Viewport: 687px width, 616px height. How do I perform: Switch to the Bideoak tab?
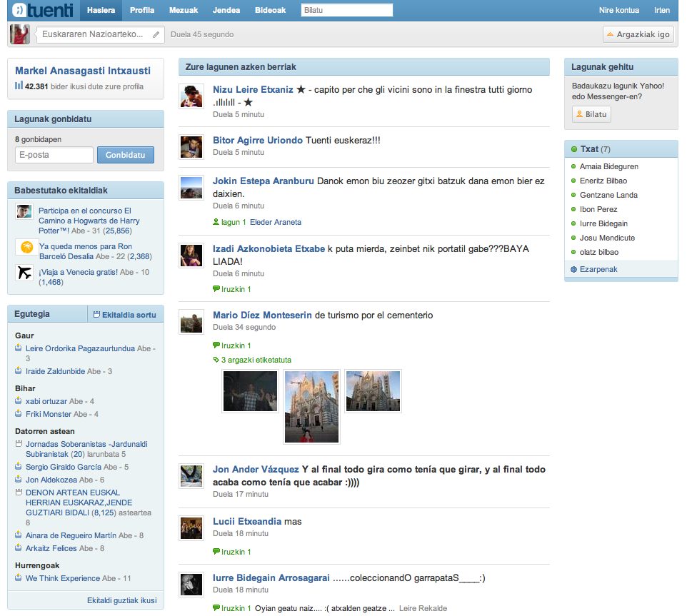tap(271, 10)
